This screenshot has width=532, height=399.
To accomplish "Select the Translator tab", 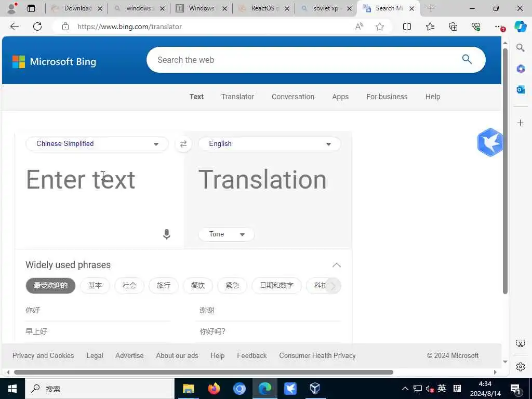I will [237, 97].
